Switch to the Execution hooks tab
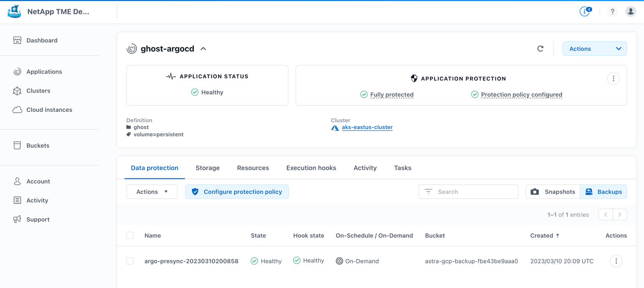Image resolution: width=644 pixels, height=288 pixels. coord(311,168)
